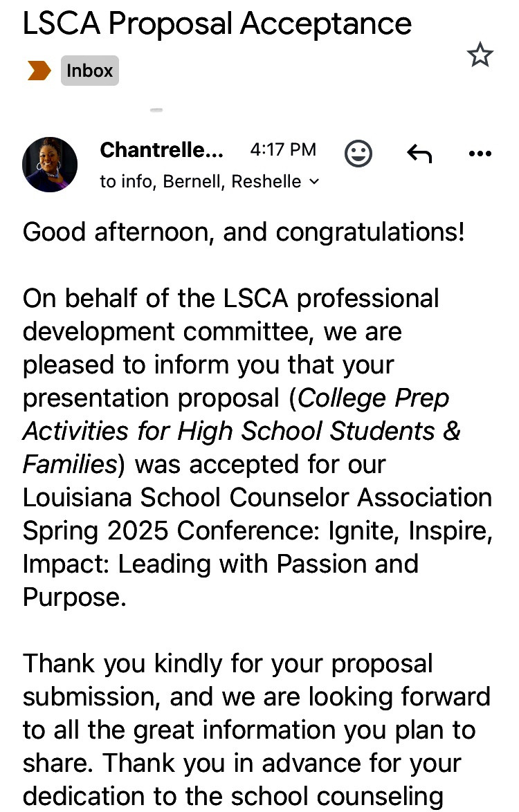Tap the 'Good afternoon, and congratulations!' line
The height and width of the screenshot is (812, 519).
click(244, 232)
